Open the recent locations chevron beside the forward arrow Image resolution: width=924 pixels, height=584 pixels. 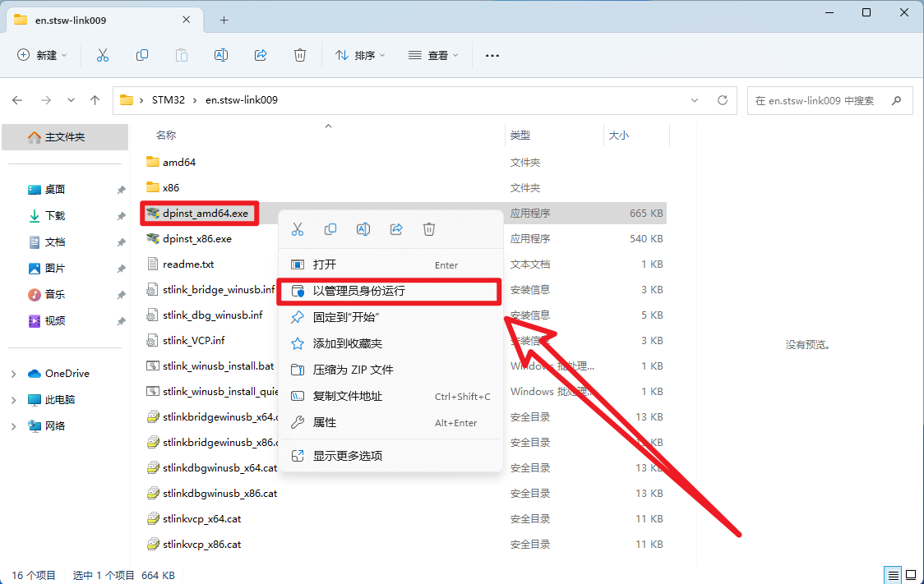(x=71, y=100)
